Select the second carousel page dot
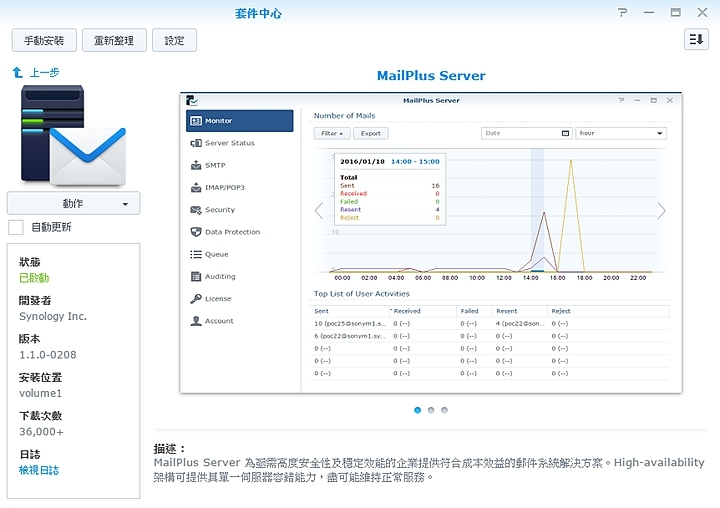Image resolution: width=720 pixels, height=508 pixels. click(x=431, y=410)
